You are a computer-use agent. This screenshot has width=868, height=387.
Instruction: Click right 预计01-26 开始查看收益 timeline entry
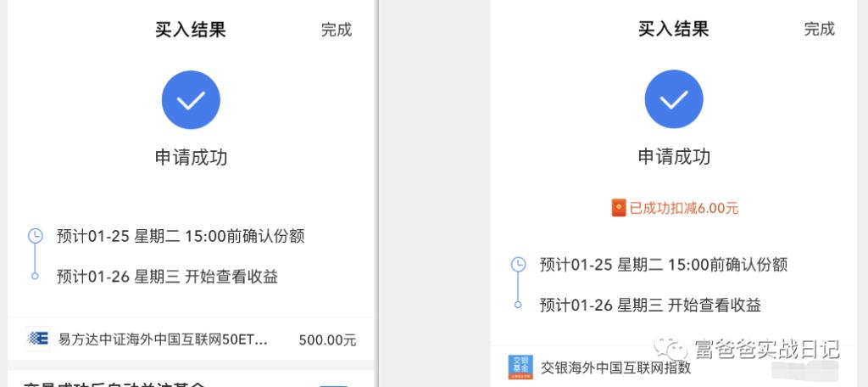[650, 306]
